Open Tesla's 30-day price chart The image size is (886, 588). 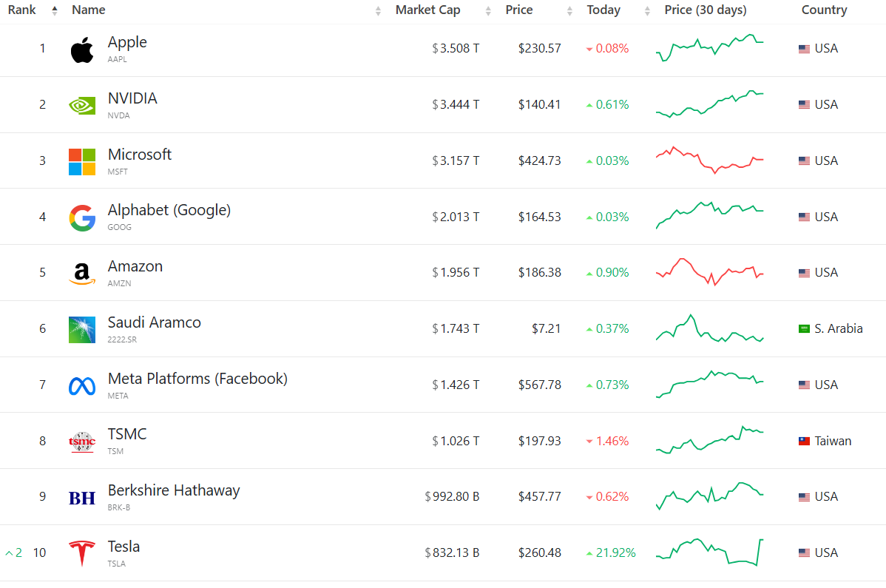click(x=709, y=552)
